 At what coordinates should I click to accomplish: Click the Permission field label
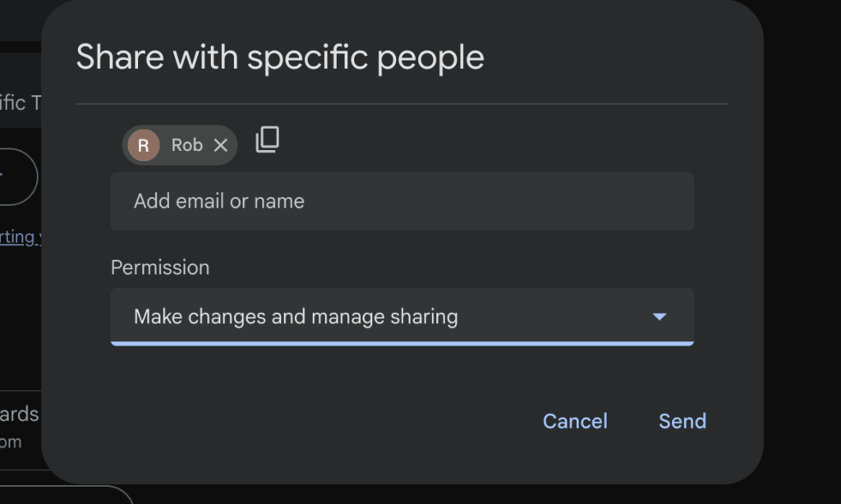160,268
